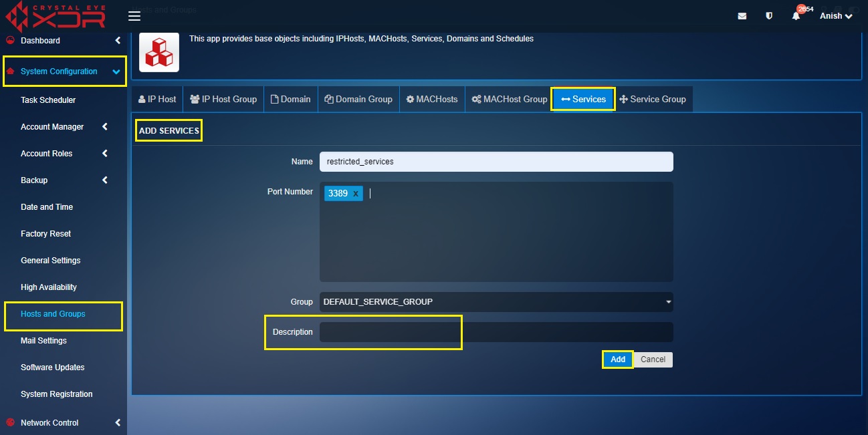Click the Hosts and Groups app icon
868x435 pixels.
click(159, 52)
